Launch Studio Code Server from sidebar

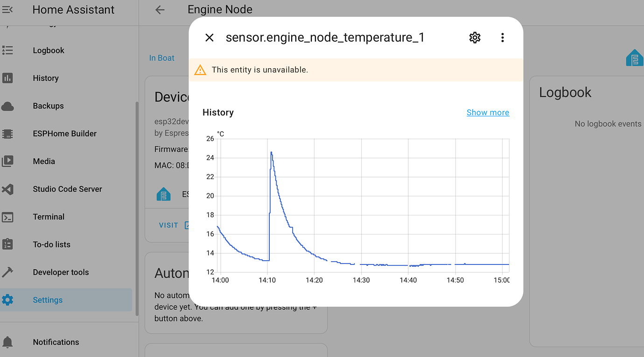67,189
